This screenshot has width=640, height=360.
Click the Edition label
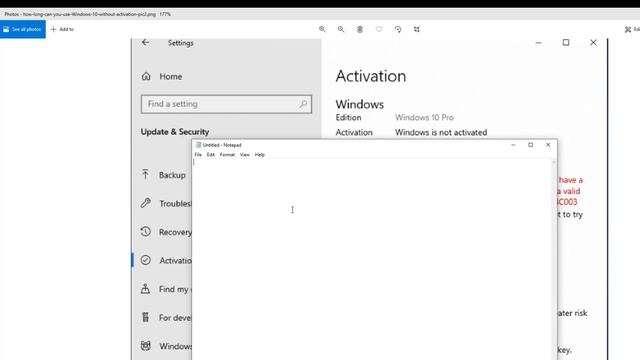[x=348, y=118]
